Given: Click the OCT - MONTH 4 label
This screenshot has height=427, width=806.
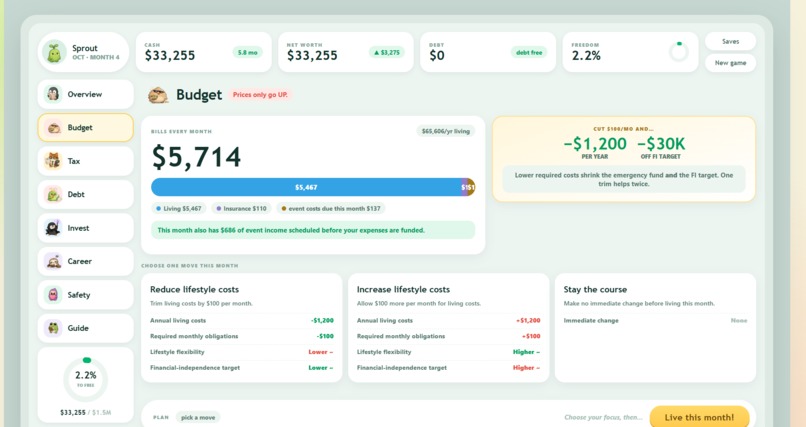Looking at the screenshot, I should pos(96,57).
